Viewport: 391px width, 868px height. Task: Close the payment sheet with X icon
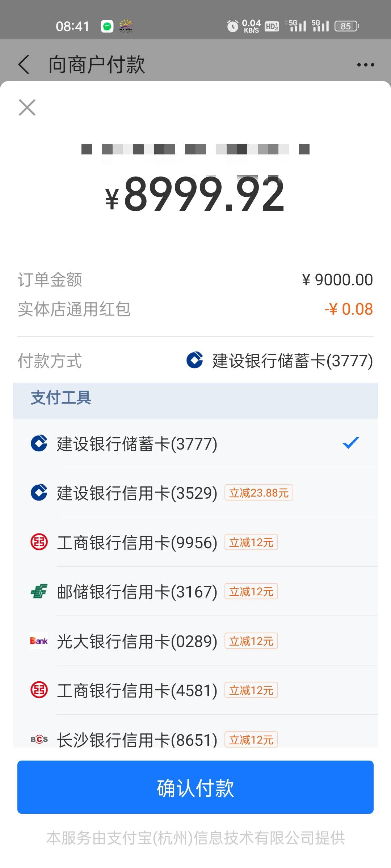tap(27, 107)
